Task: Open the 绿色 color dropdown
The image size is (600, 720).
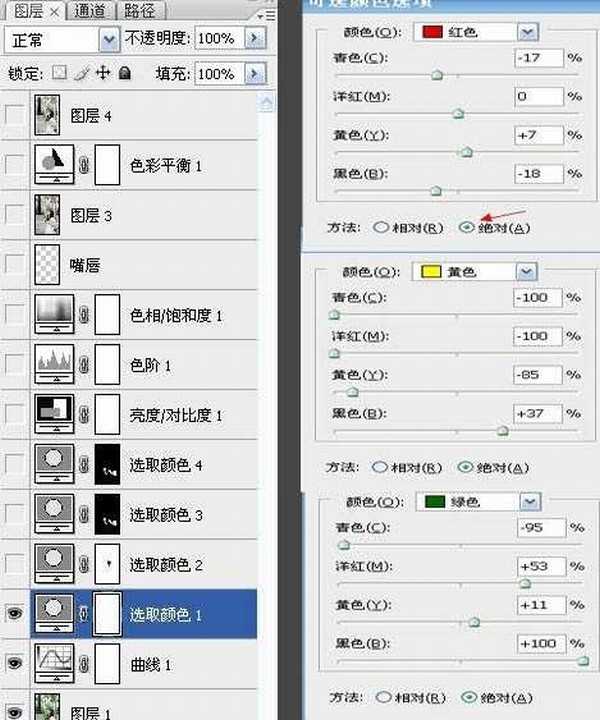Action: click(530, 501)
